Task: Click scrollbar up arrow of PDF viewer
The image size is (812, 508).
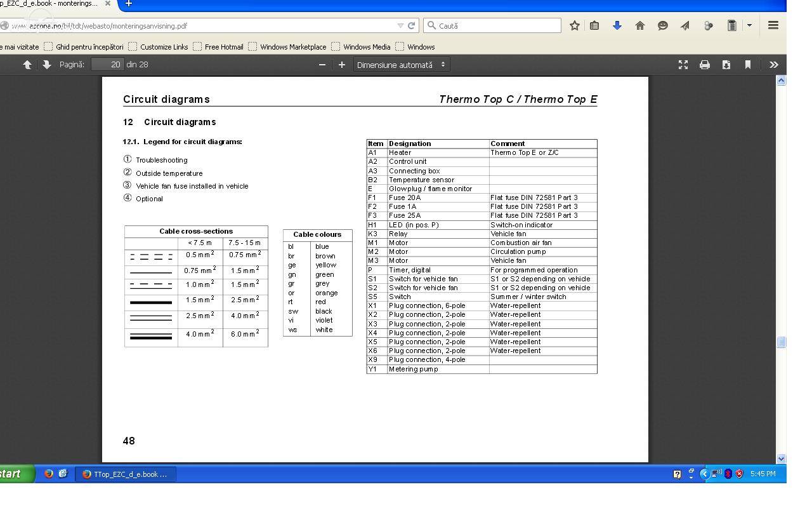Action: pyautogui.click(x=781, y=81)
